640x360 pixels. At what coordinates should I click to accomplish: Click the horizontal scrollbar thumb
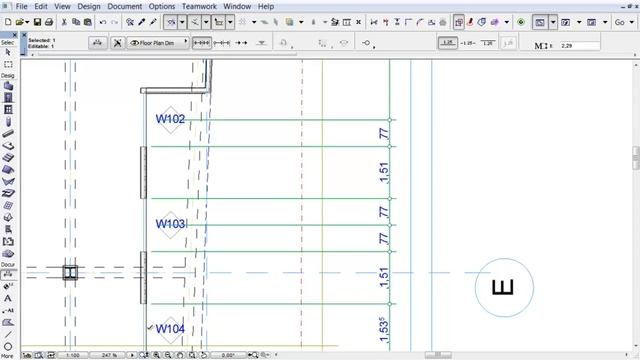tap(438, 354)
